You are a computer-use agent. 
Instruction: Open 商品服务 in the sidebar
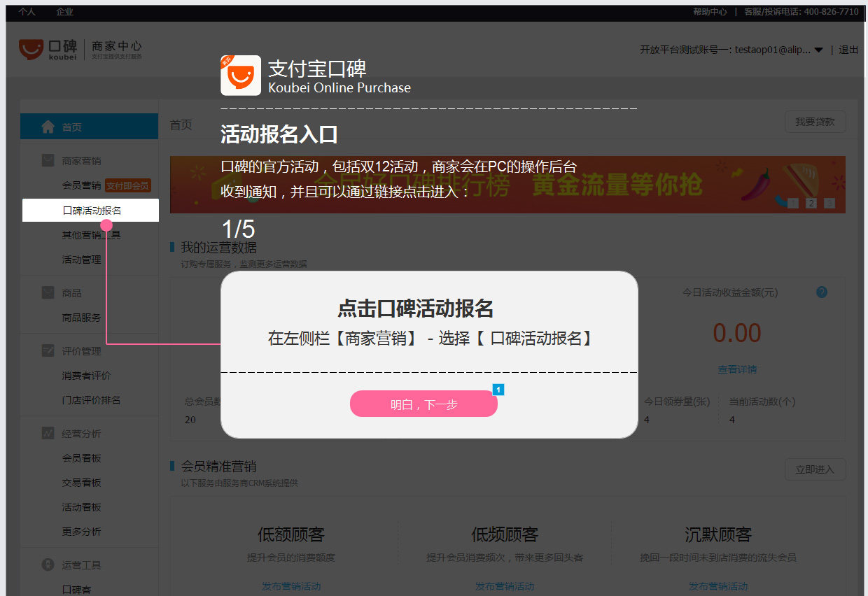81,318
